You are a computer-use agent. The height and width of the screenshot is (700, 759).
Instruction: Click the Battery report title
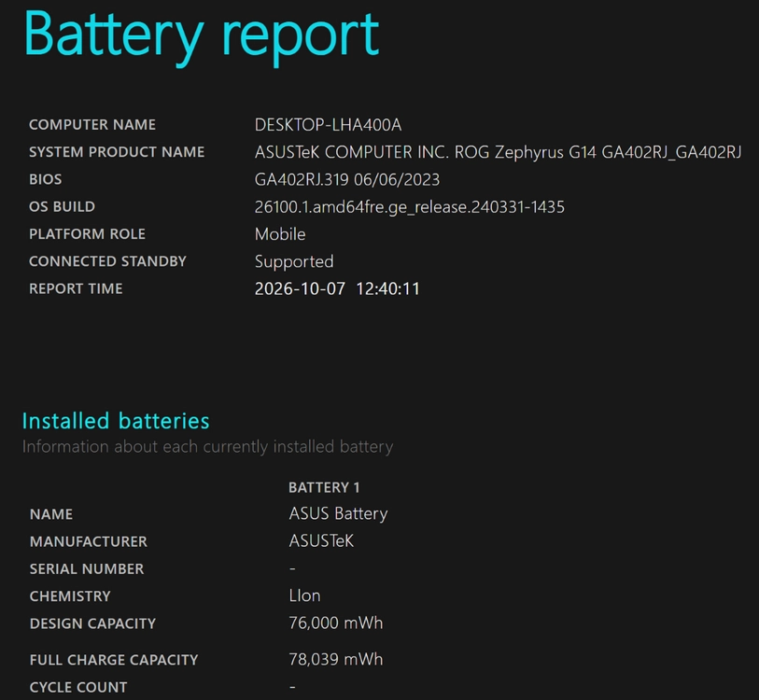[x=202, y=36]
